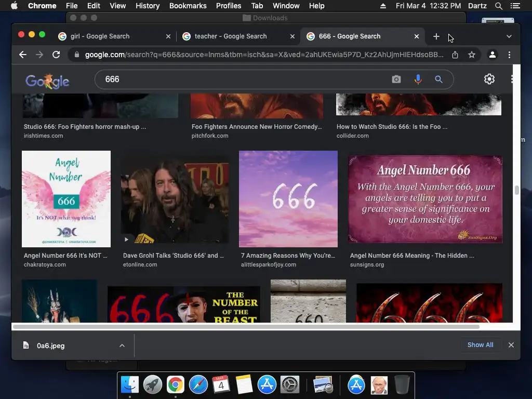Open the Bookmarks menu
Viewport: 532px width, 399px height.
click(x=188, y=6)
